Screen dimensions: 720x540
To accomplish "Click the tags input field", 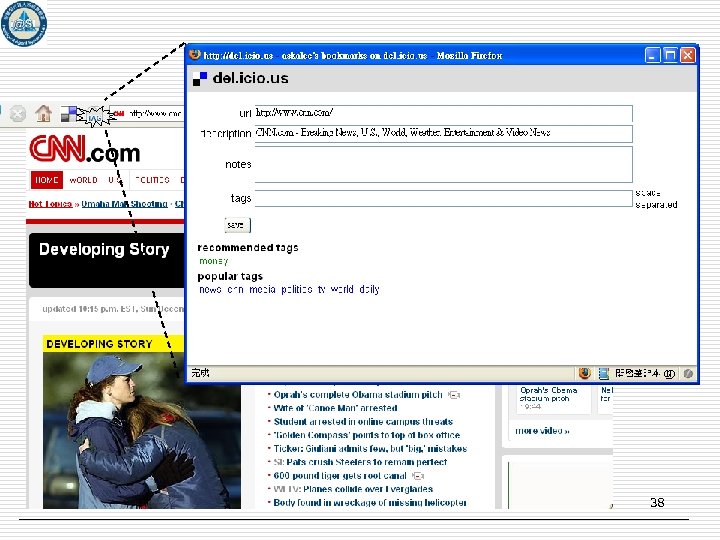I will [444, 198].
